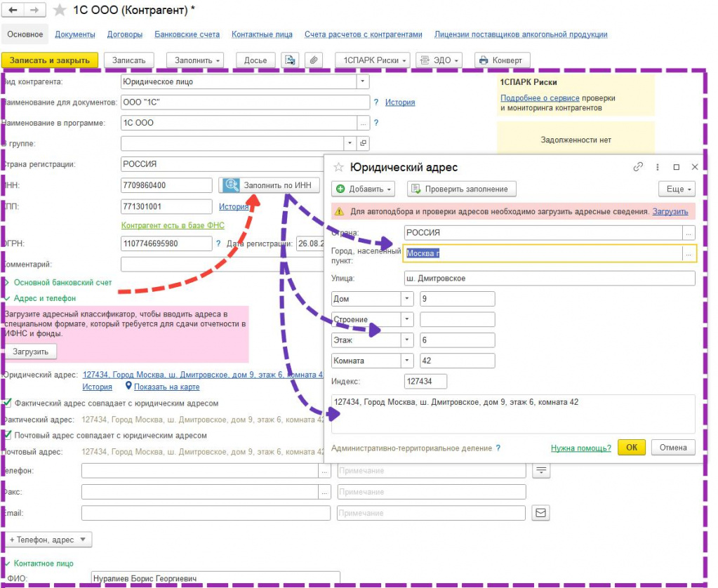Click the email envelope icon
Viewport: 718px width, 588px height.
pos(540,513)
